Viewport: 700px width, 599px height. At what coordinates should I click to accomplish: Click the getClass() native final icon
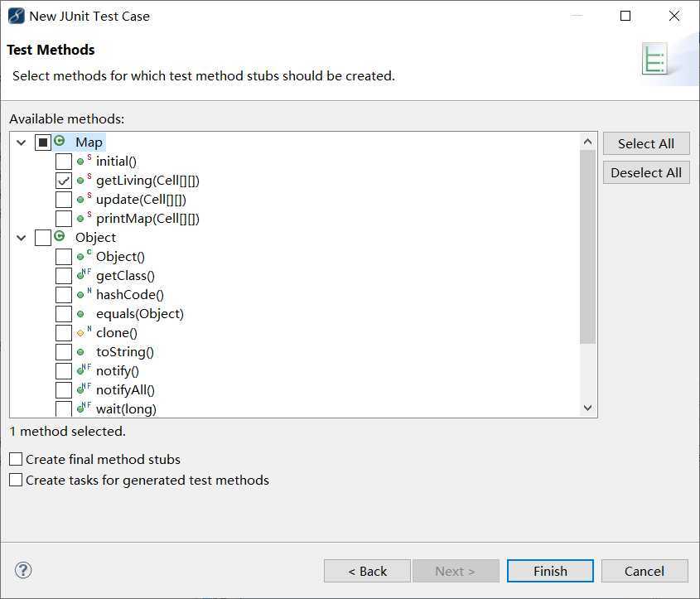pyautogui.click(x=84, y=274)
